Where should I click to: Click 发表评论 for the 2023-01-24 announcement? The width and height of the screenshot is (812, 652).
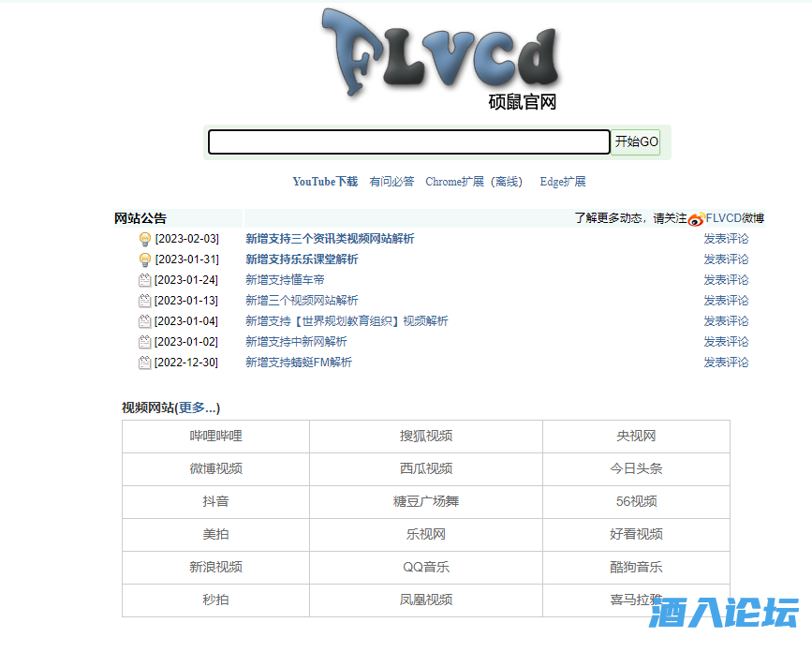click(x=726, y=280)
